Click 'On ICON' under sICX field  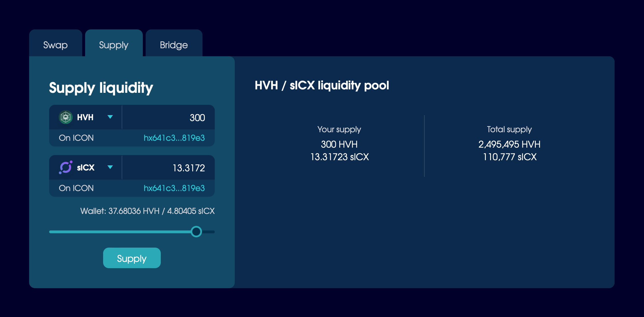(76, 188)
